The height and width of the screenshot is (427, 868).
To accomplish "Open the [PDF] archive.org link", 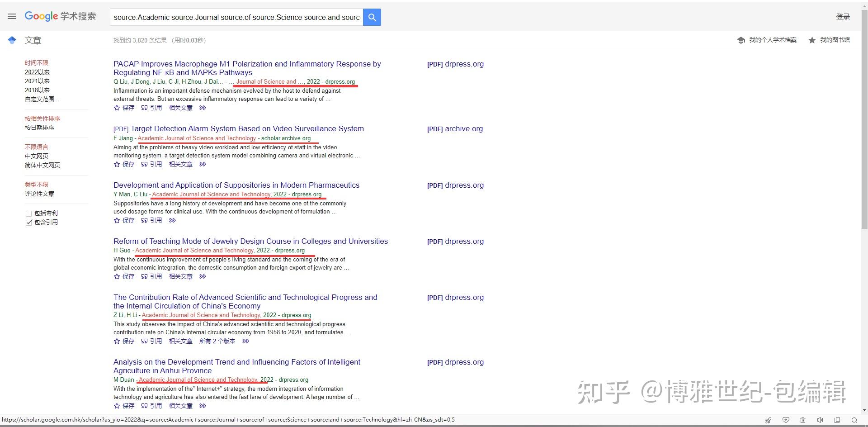I will click(455, 128).
